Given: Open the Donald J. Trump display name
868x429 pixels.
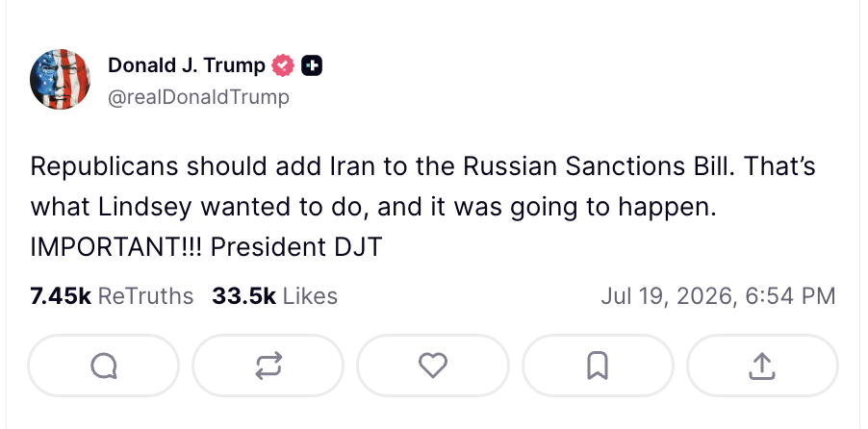Looking at the screenshot, I should [x=187, y=65].
